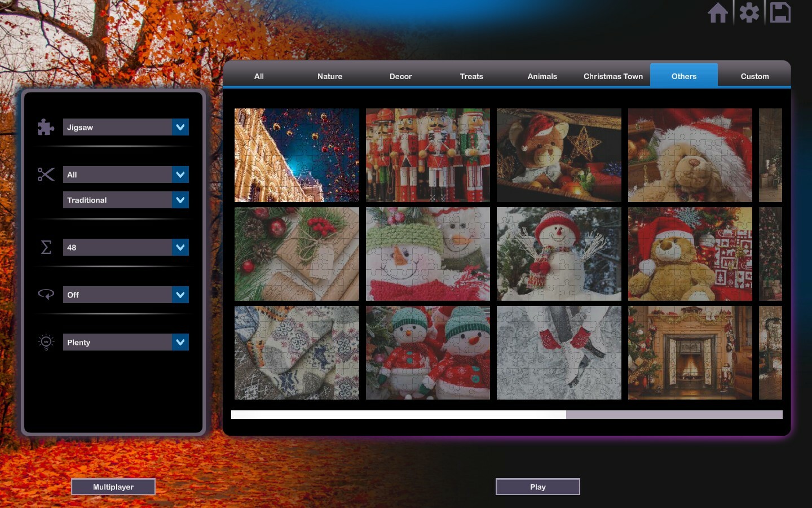
Task: Open the Jigsaw game type dropdown
Action: click(x=126, y=127)
